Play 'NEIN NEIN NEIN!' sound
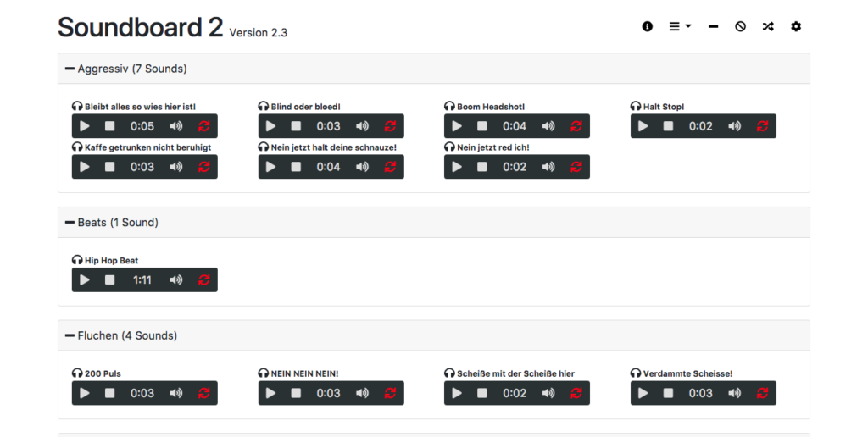 point(270,393)
